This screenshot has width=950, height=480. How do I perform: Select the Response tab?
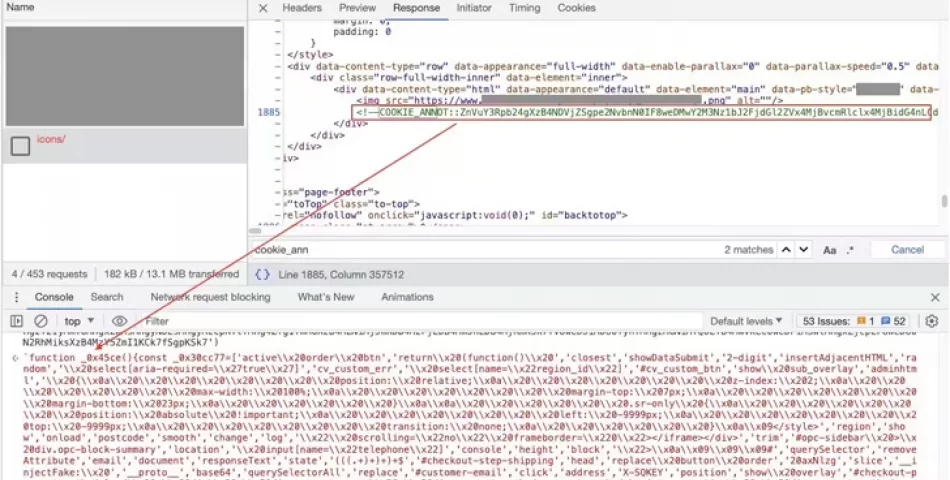(x=416, y=8)
